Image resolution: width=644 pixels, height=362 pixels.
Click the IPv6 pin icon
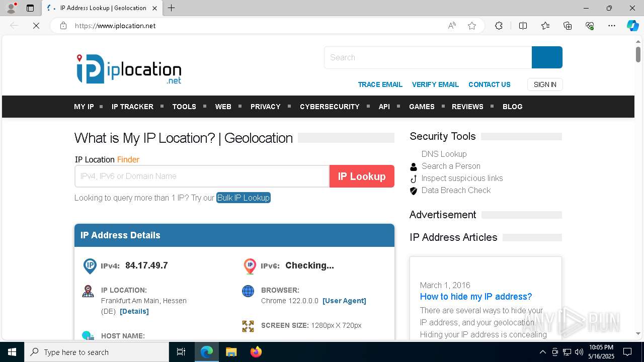tap(250, 266)
